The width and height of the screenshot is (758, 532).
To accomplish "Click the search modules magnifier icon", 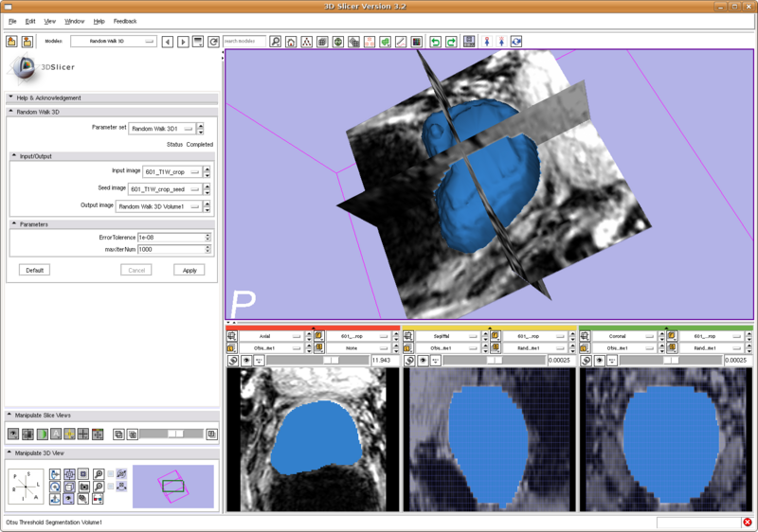I will coord(275,42).
